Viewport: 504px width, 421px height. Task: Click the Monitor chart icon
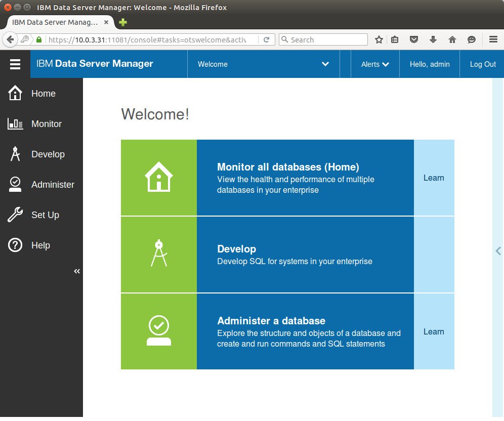(15, 124)
